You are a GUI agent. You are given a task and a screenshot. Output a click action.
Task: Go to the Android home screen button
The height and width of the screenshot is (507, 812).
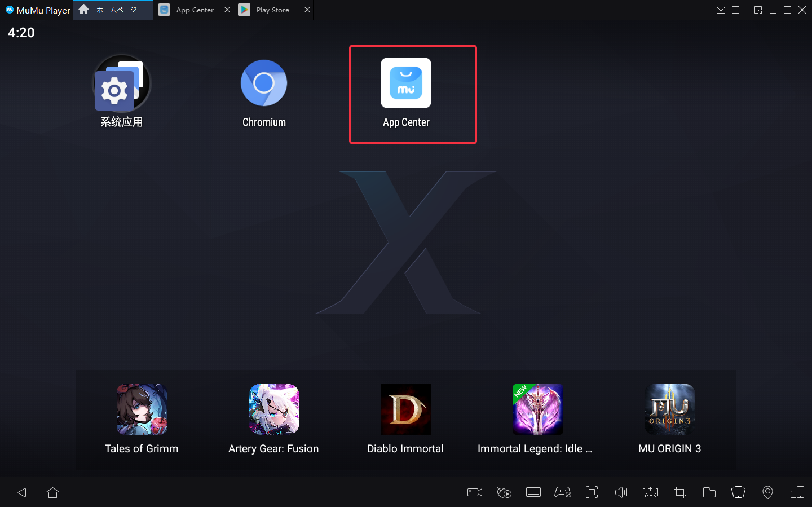click(x=53, y=492)
